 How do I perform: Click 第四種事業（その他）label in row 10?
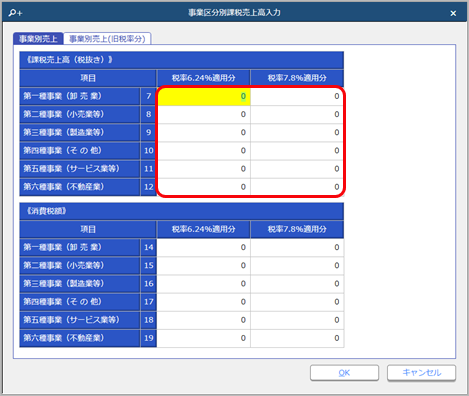click(x=80, y=151)
